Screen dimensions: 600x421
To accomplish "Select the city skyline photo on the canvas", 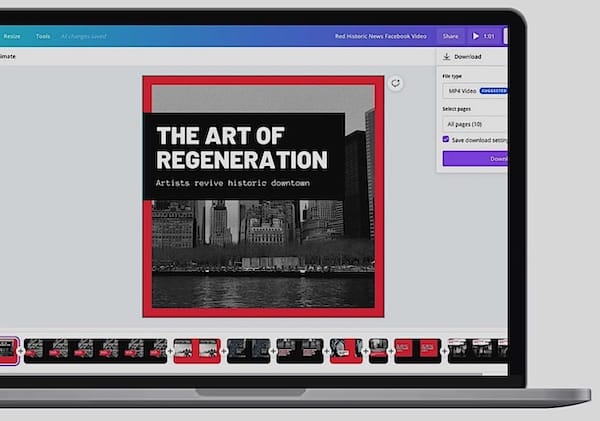I will click(263, 253).
